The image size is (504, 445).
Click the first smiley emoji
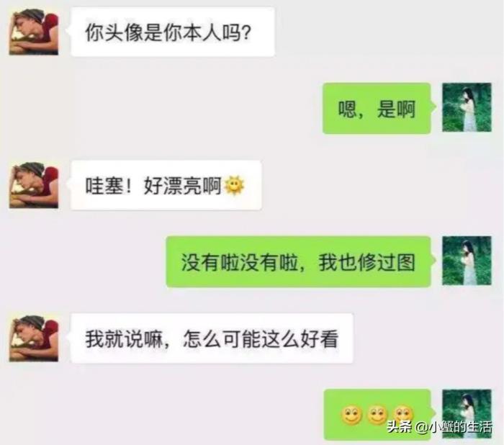tap(351, 415)
